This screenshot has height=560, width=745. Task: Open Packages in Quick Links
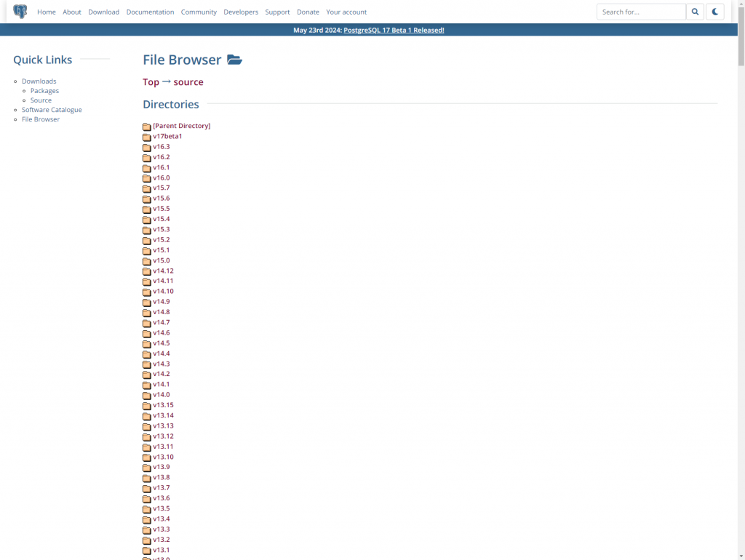click(44, 91)
